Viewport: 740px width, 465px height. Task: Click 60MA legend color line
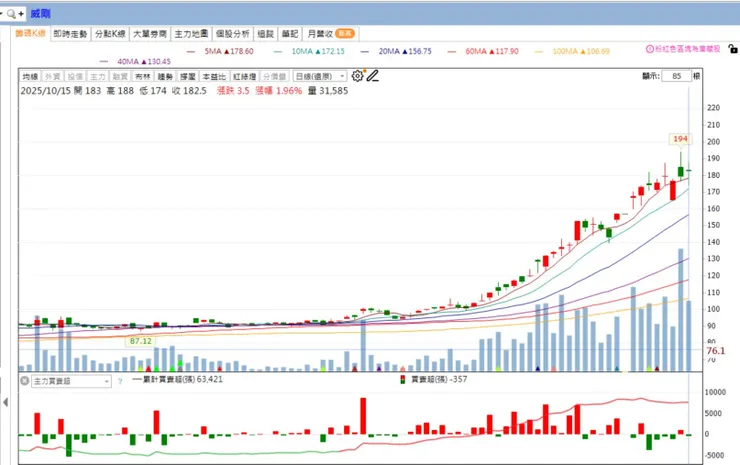(452, 51)
